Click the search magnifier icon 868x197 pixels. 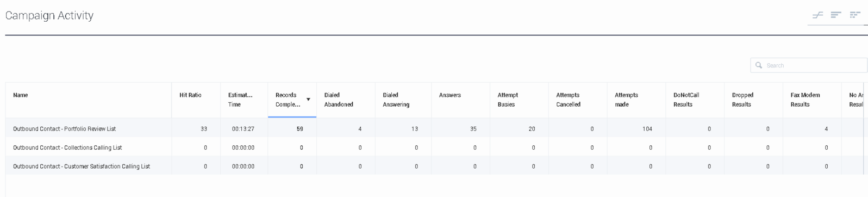pos(759,65)
